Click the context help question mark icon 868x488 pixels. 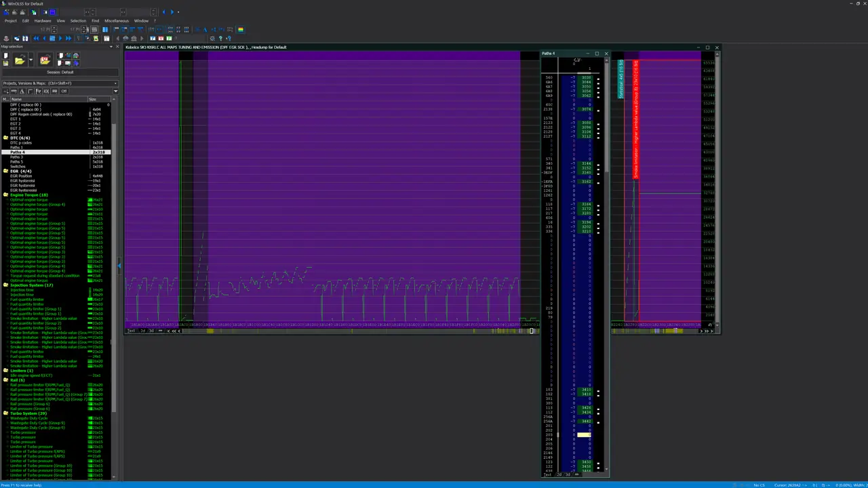click(x=229, y=39)
